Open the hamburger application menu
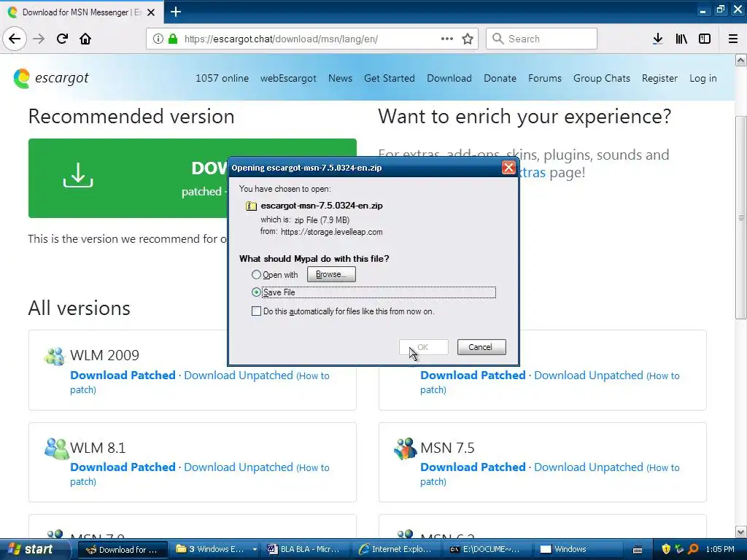This screenshot has height=560, width=747. (x=733, y=39)
